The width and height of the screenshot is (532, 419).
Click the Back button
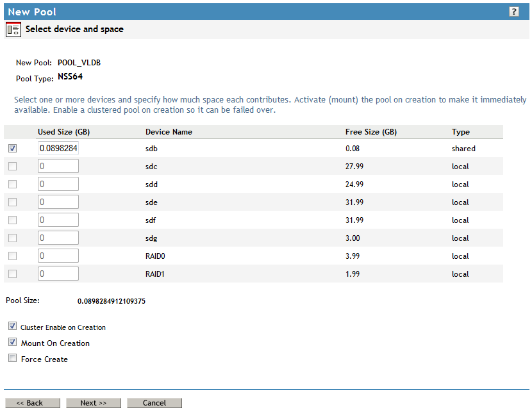[x=33, y=402]
